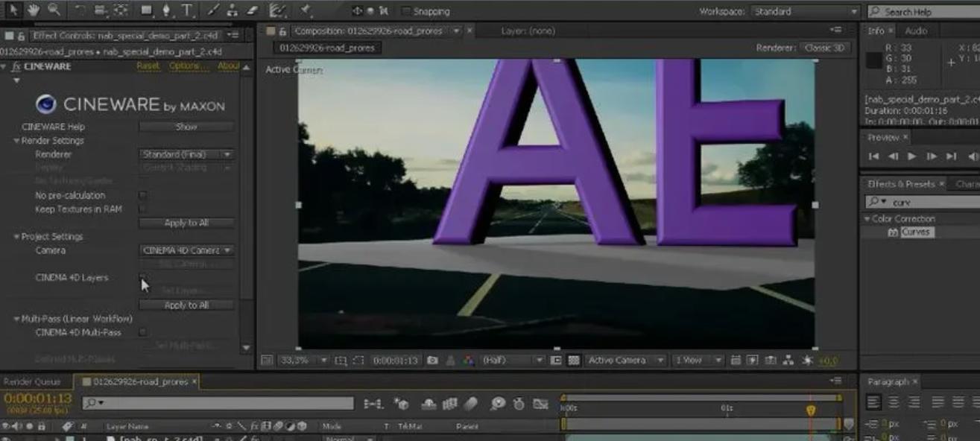
Task: Select the Hand tool
Action: [x=34, y=10]
